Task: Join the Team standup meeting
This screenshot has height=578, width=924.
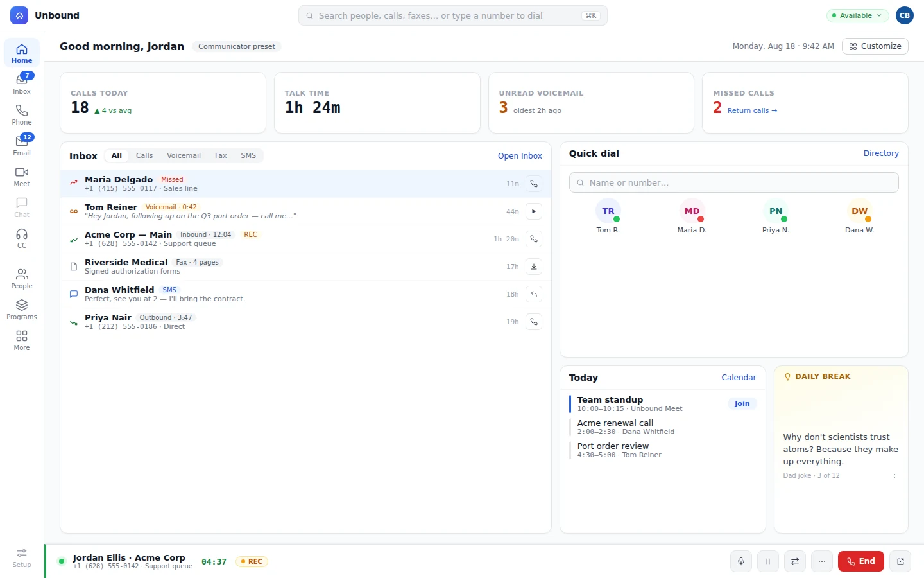Action: (742, 403)
